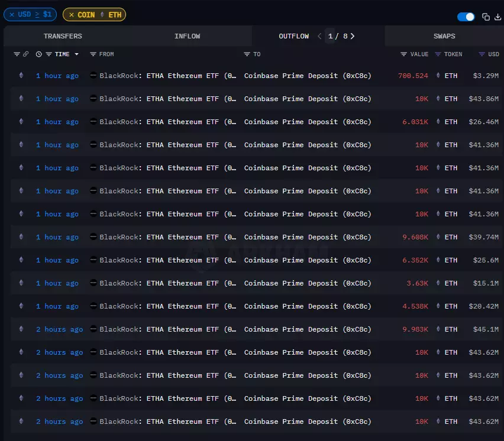Screen dimensions: 504x441
Task: Remove the COIN ETH filter chip
Action: pyautogui.click(x=72, y=14)
